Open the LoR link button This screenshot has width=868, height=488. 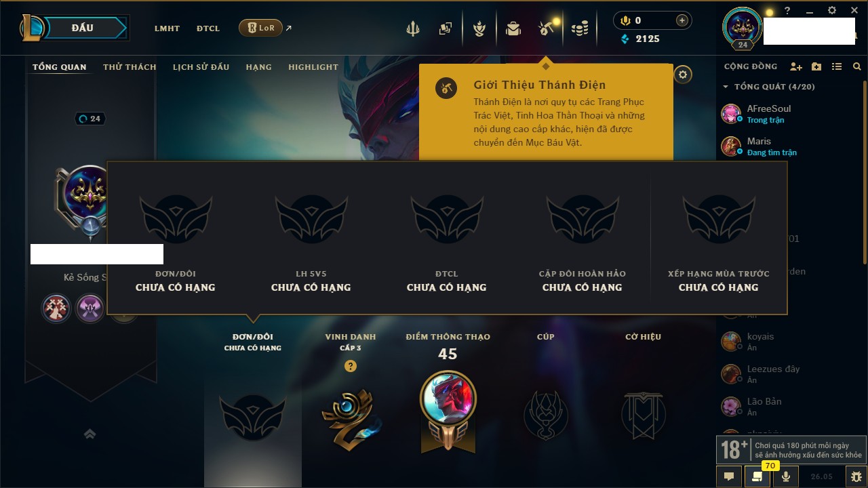tap(260, 28)
